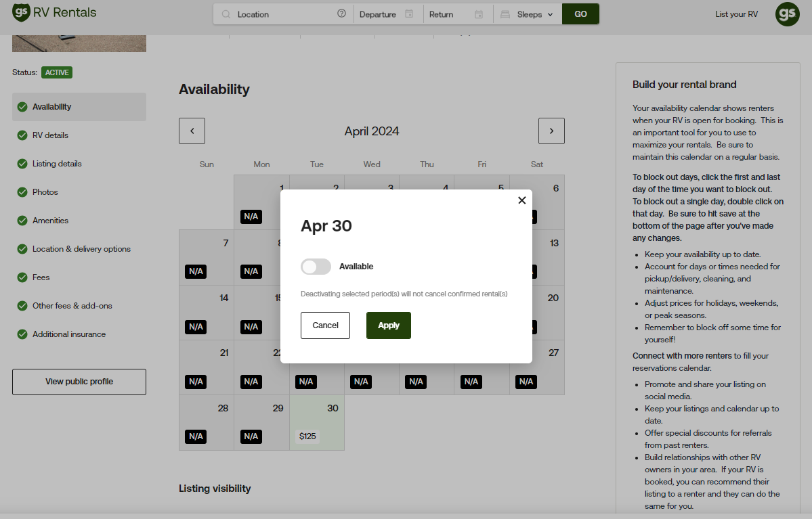Click the Good Sam RV Rentals logo
This screenshot has width=812, height=519.
(55, 12)
